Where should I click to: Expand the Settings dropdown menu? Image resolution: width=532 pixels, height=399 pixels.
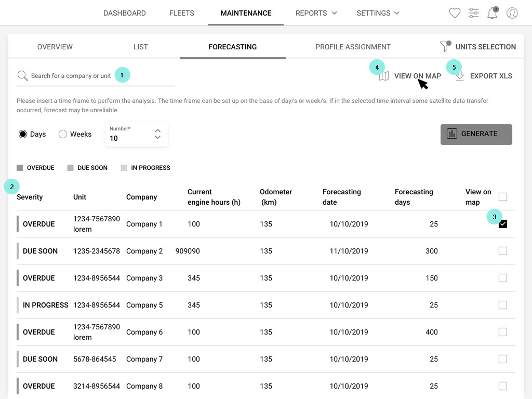click(378, 13)
